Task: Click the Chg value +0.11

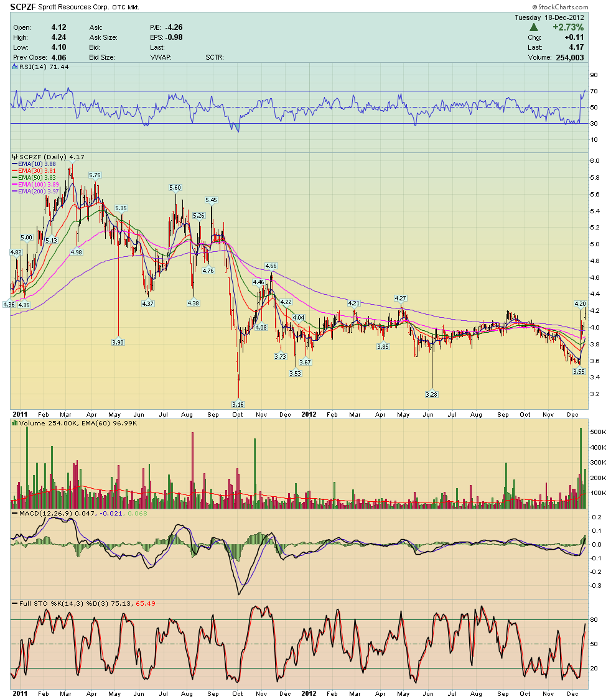Action: [x=574, y=37]
